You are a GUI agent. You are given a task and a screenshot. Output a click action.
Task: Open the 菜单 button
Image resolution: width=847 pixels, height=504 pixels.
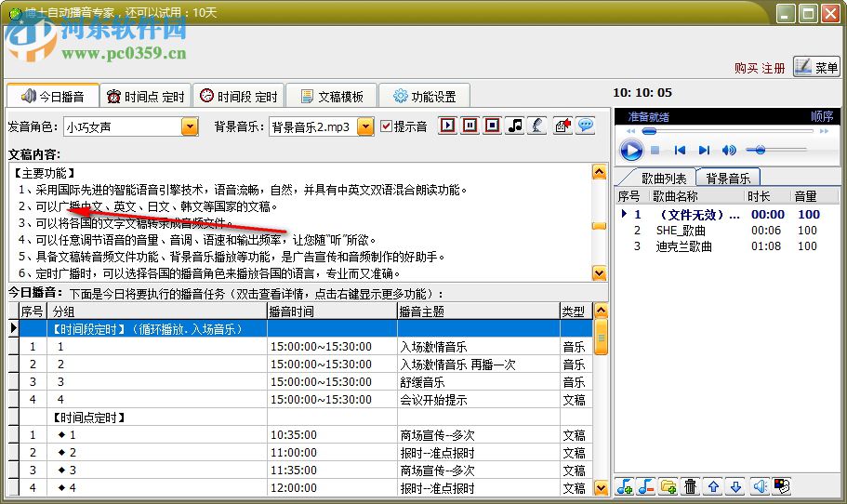click(816, 67)
